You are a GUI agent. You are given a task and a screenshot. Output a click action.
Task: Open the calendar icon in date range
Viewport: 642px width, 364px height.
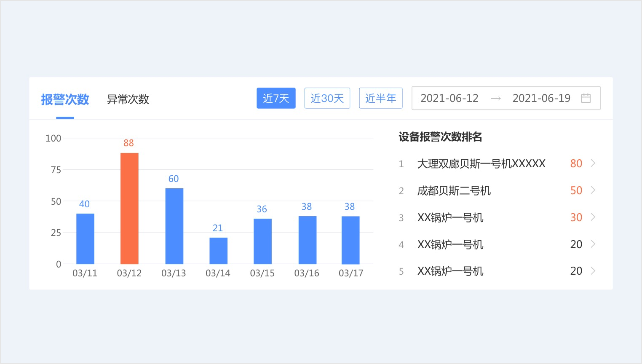pos(586,98)
